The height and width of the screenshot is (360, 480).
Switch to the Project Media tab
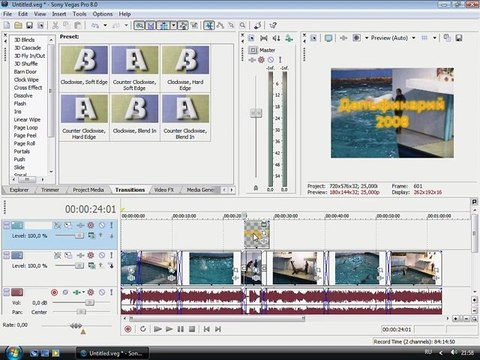coord(88,190)
